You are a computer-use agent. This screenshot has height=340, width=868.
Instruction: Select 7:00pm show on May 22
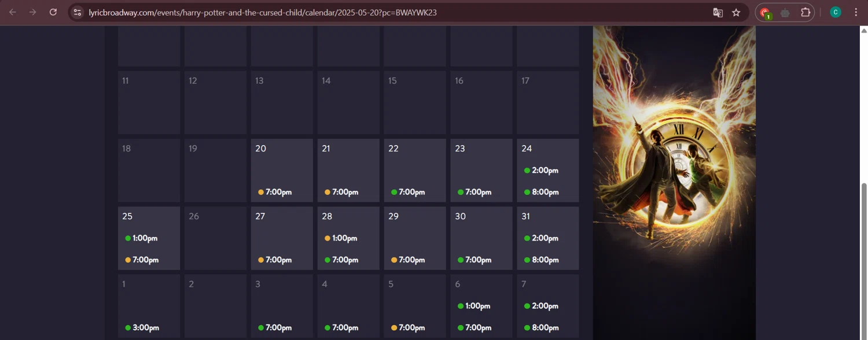[x=408, y=192]
